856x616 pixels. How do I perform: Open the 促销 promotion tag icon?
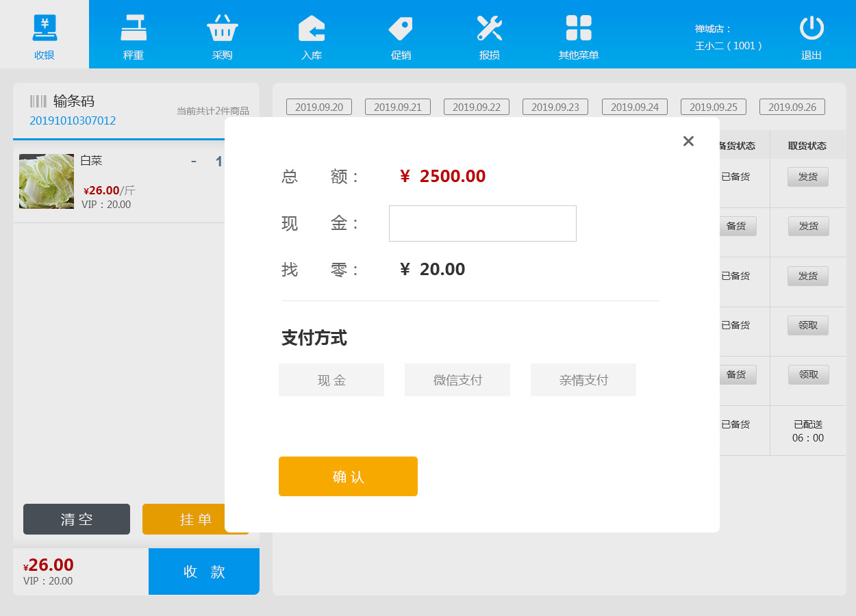pos(401,29)
